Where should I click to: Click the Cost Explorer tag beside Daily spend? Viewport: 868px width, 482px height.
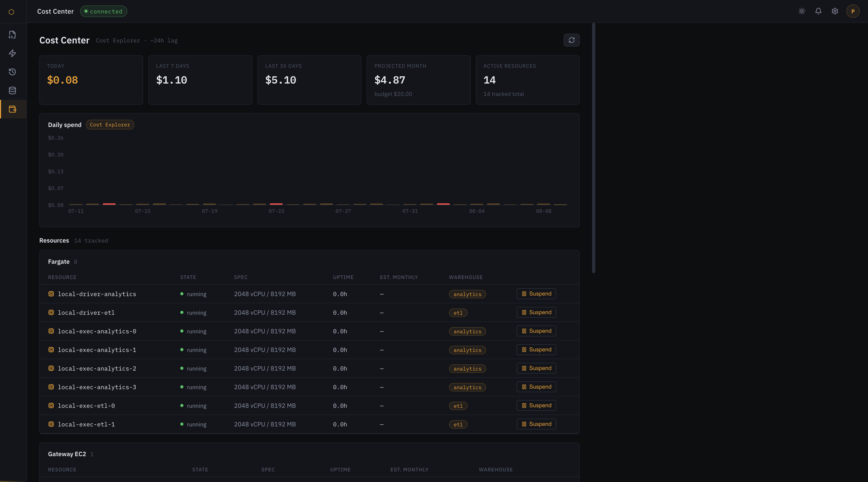pyautogui.click(x=110, y=125)
